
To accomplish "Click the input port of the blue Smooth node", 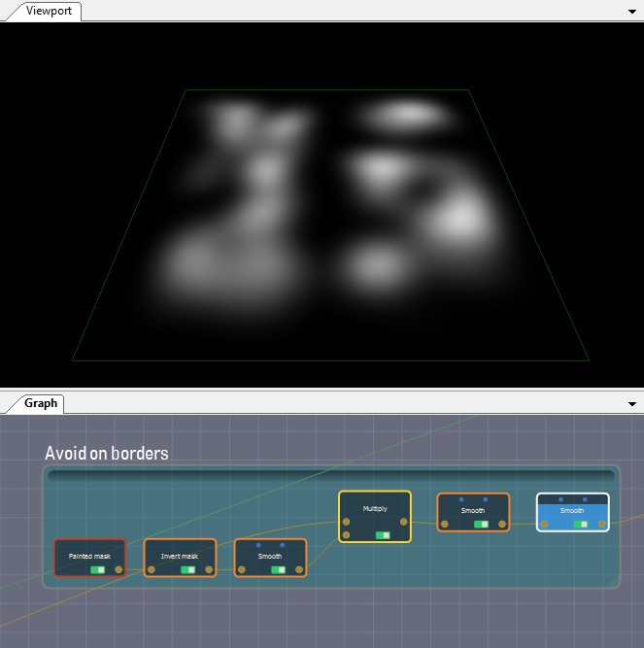I will coord(545,525).
